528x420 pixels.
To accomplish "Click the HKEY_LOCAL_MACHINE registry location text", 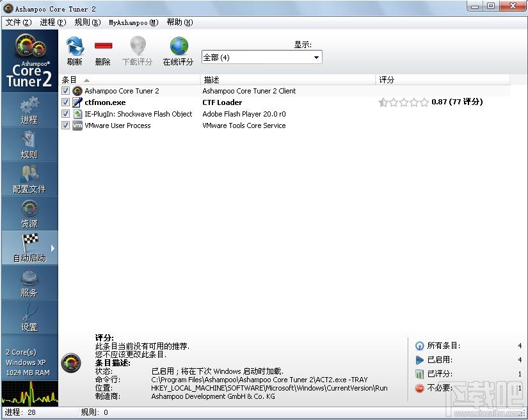I will pos(269,388).
